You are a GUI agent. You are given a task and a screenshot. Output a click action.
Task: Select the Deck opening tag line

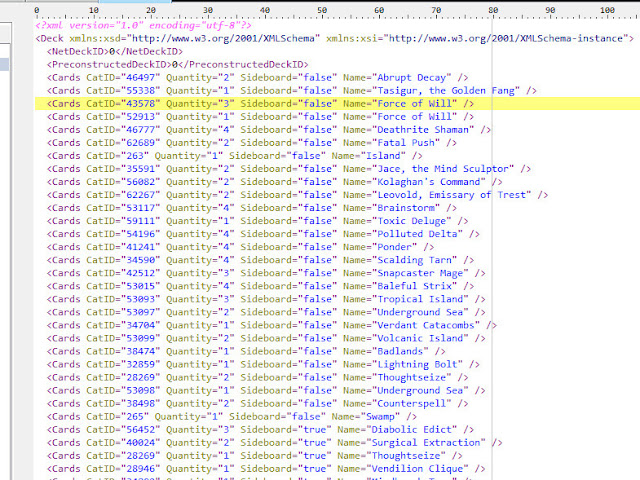(335, 38)
